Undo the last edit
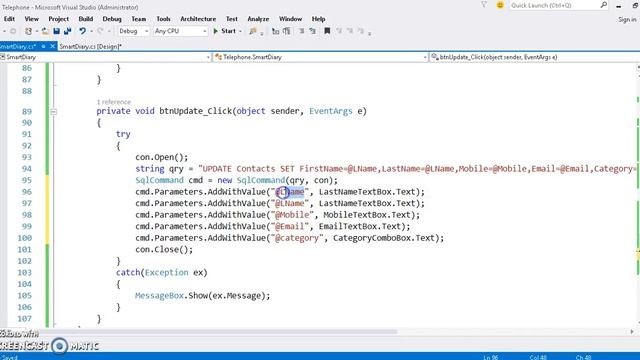The height and width of the screenshot is (360, 640). pyautogui.click(x=82, y=31)
